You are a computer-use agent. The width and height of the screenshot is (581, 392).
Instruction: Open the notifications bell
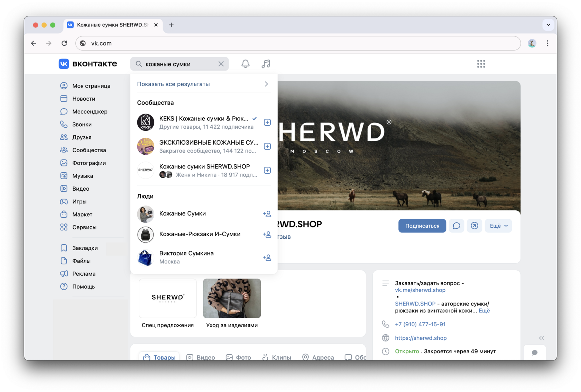click(245, 64)
